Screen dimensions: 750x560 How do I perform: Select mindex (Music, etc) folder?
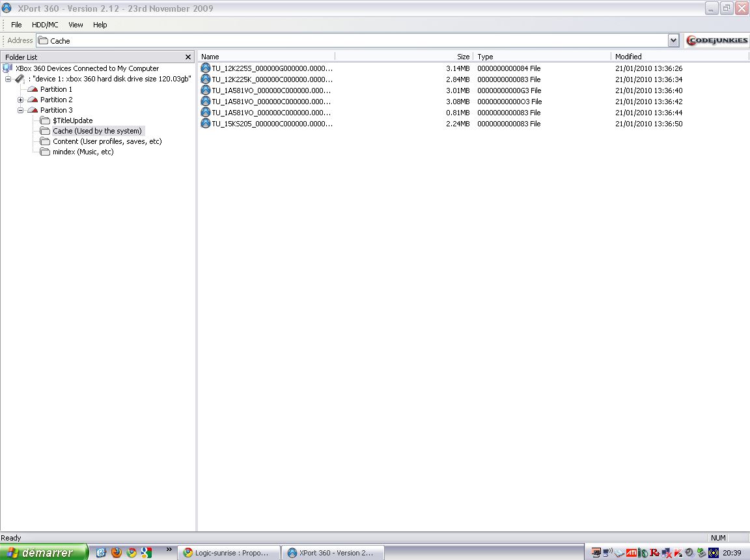pos(83,152)
